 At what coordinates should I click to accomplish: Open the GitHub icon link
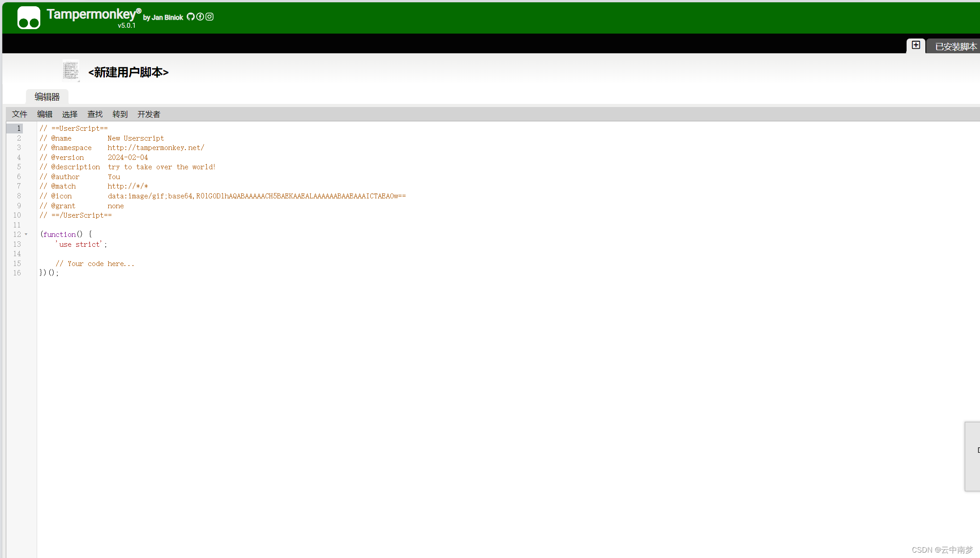pos(191,17)
